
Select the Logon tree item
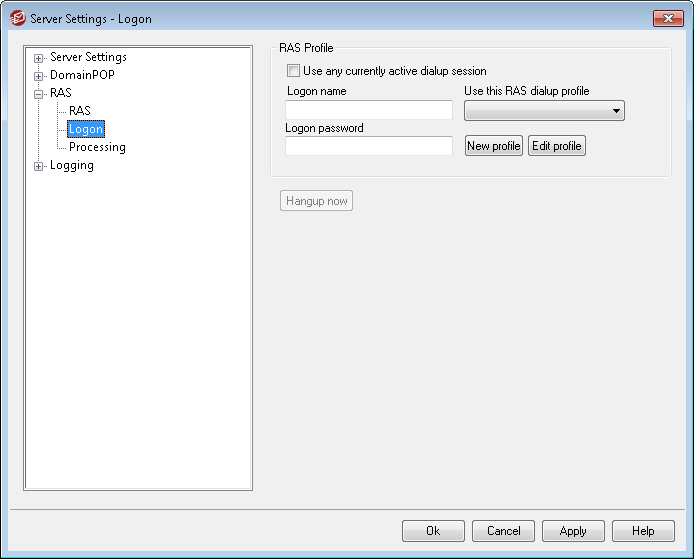pos(86,129)
